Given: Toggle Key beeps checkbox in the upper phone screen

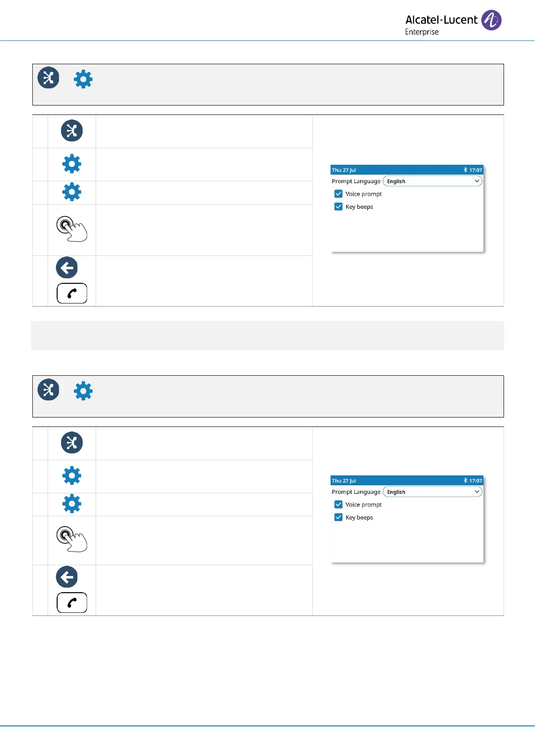Looking at the screenshot, I should click(x=339, y=207).
